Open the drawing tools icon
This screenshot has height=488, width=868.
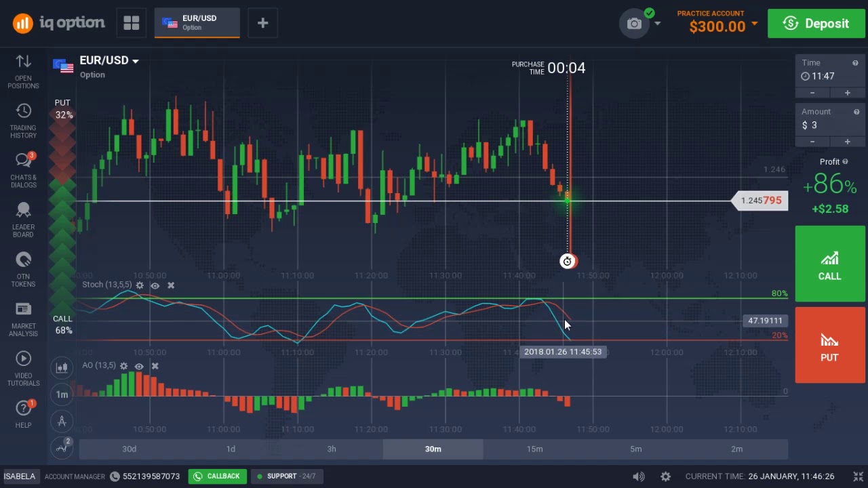click(62, 421)
